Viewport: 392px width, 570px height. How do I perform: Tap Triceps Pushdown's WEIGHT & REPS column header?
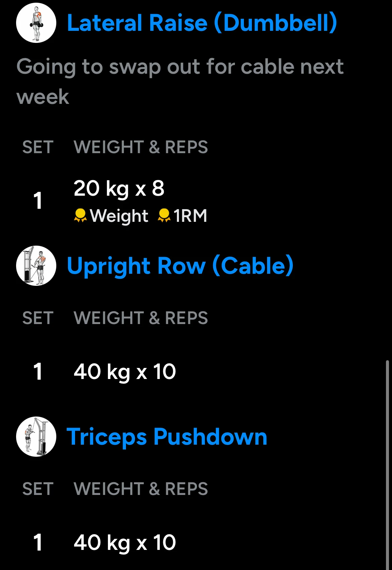pyautogui.click(x=141, y=489)
